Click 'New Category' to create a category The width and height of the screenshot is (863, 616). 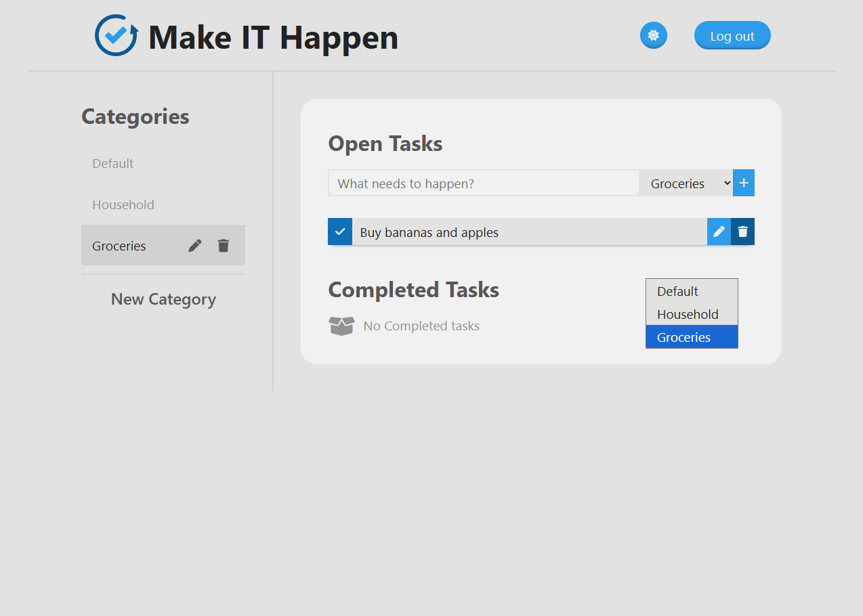163,299
